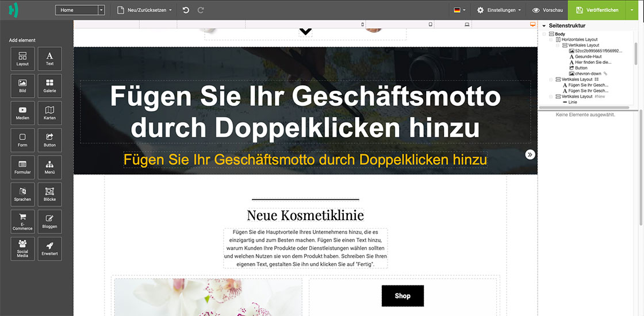Image resolution: width=644 pixels, height=316 pixels.
Task: Open the arrow dropdown beside Veröffentlichen
Action: [x=631, y=10]
